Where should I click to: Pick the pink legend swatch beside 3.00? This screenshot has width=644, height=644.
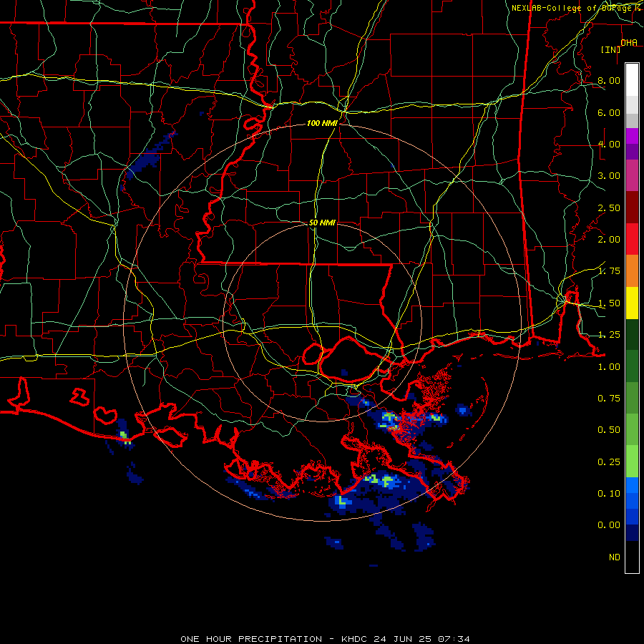tap(632, 176)
